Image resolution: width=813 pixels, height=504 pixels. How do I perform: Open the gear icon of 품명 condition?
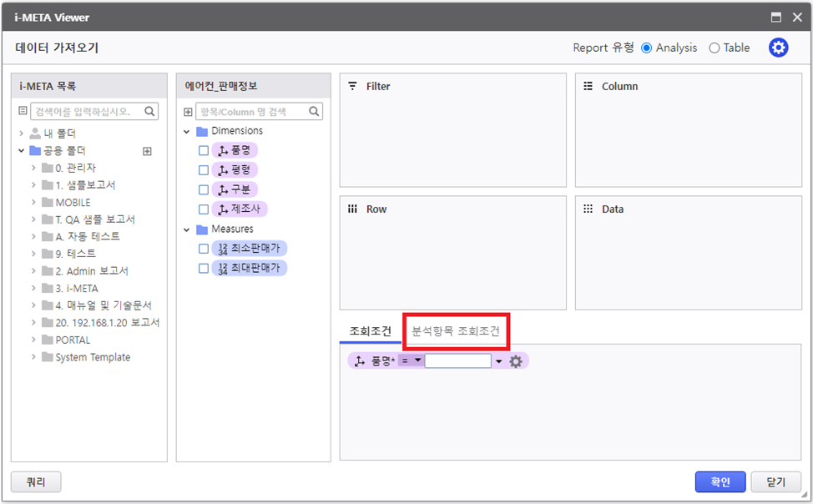tap(516, 361)
